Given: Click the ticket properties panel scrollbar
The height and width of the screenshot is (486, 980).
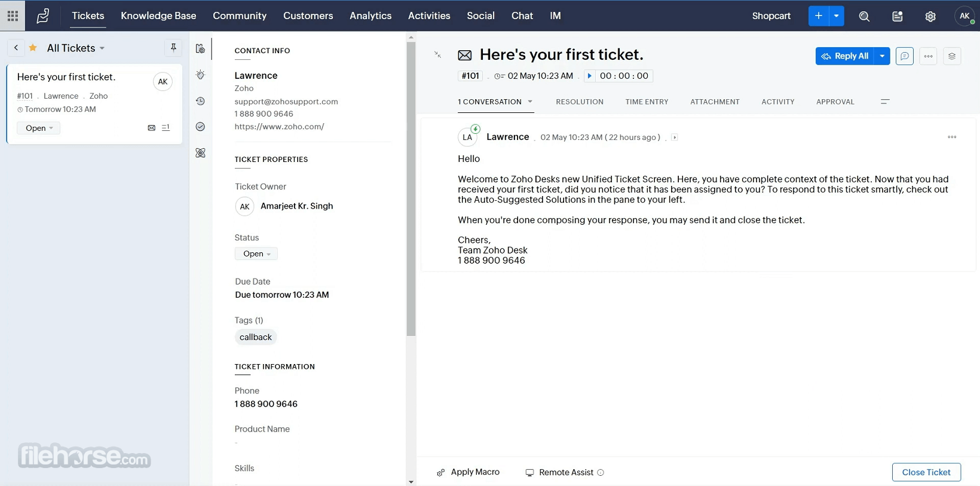Looking at the screenshot, I should tap(411, 188).
